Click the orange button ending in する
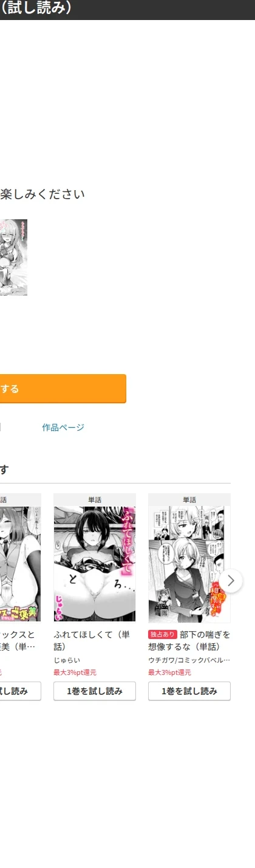This screenshot has width=255, height=868. pos(63,389)
